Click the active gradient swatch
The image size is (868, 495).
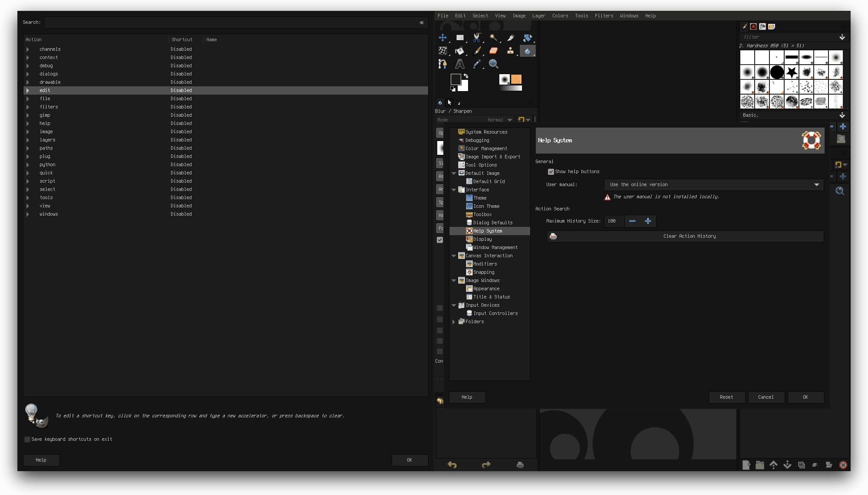(511, 89)
